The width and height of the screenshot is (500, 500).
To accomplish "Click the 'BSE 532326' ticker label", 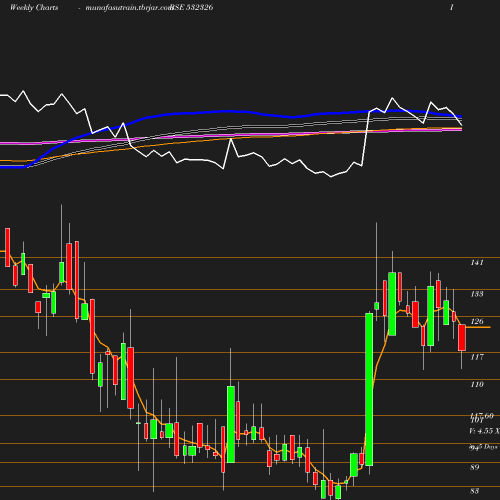I will (192, 7).
